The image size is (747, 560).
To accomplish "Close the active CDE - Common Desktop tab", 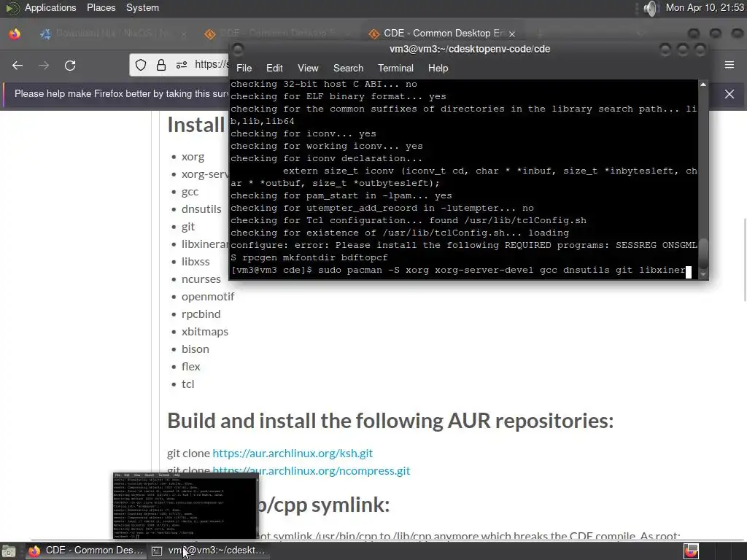I will click(512, 34).
